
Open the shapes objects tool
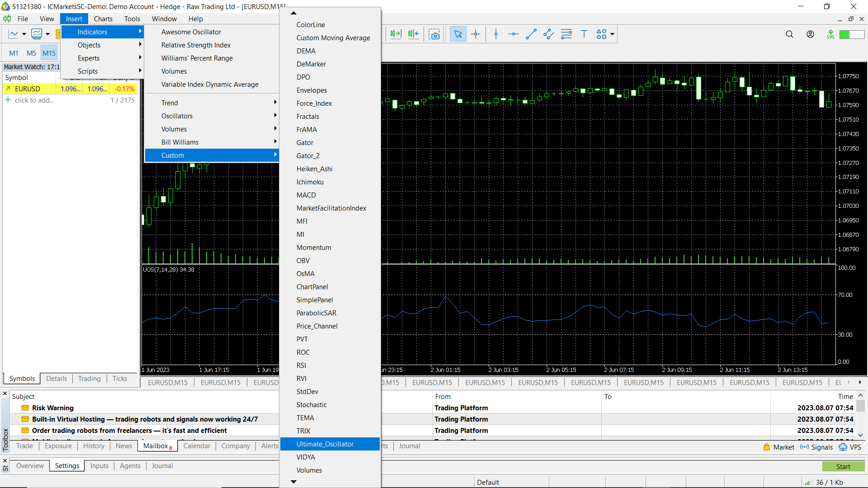click(601, 34)
